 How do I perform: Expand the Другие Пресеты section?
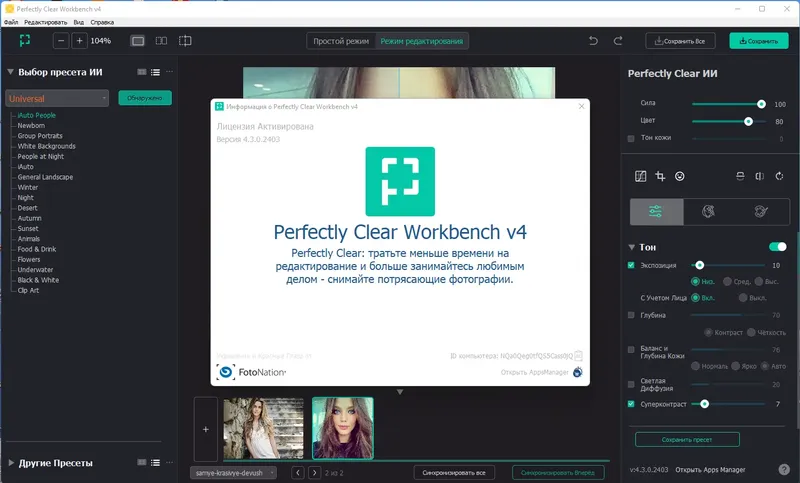[x=11, y=463]
